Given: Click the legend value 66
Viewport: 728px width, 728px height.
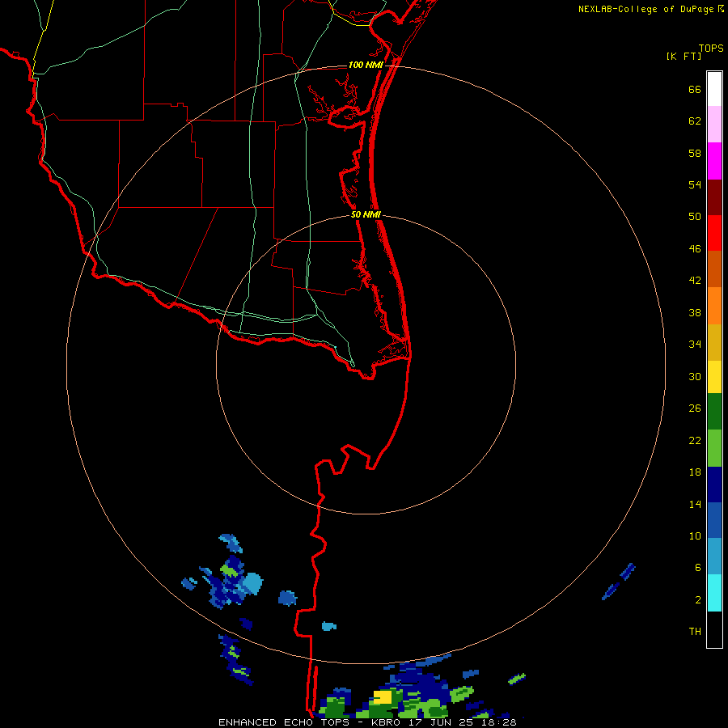Looking at the screenshot, I should [695, 89].
